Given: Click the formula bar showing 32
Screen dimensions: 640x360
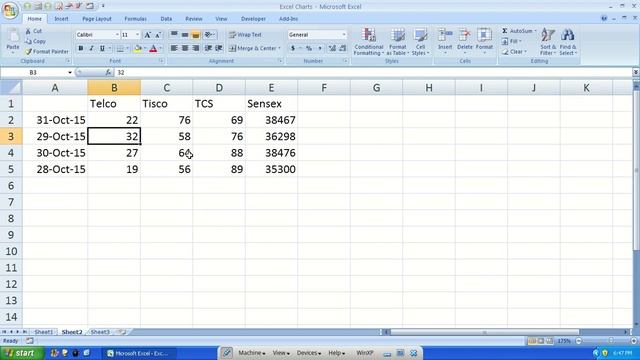Looking at the screenshot, I should (373, 72).
